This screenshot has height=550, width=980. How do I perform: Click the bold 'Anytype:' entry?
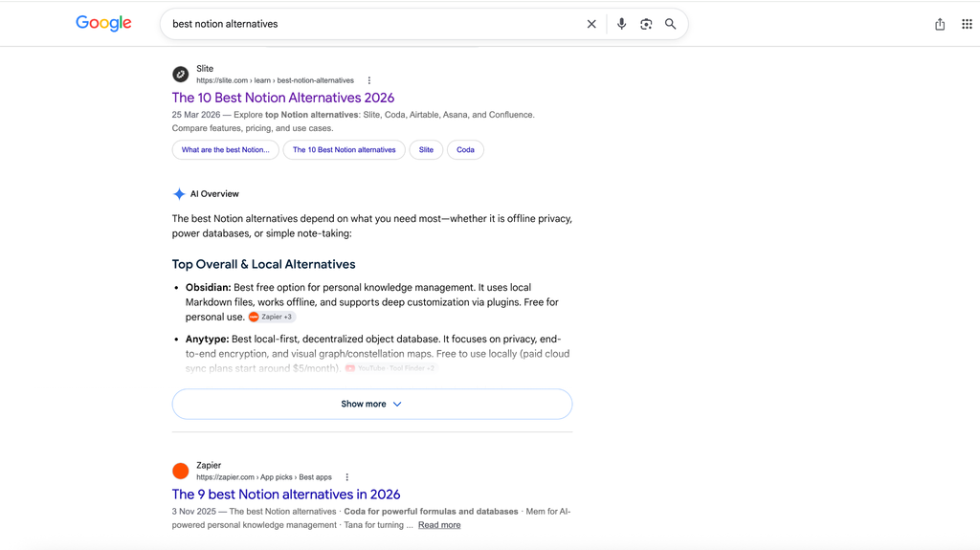click(x=208, y=339)
